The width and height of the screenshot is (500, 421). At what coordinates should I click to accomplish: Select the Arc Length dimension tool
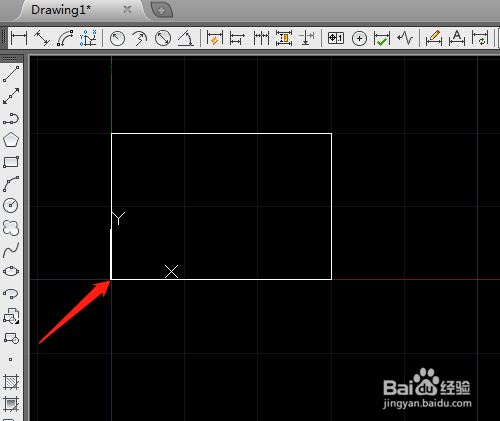tap(65, 38)
